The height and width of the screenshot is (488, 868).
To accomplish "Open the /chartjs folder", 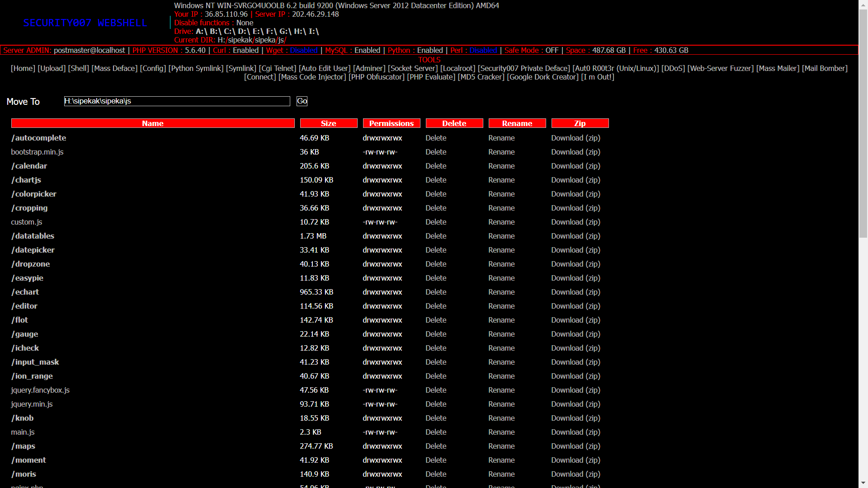I will (x=26, y=180).
